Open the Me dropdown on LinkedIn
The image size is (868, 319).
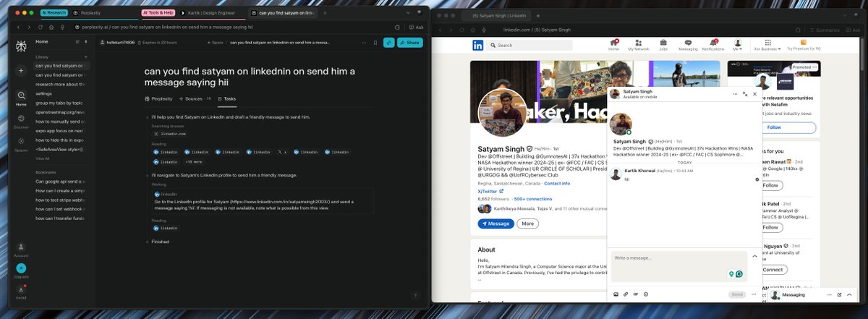point(738,45)
